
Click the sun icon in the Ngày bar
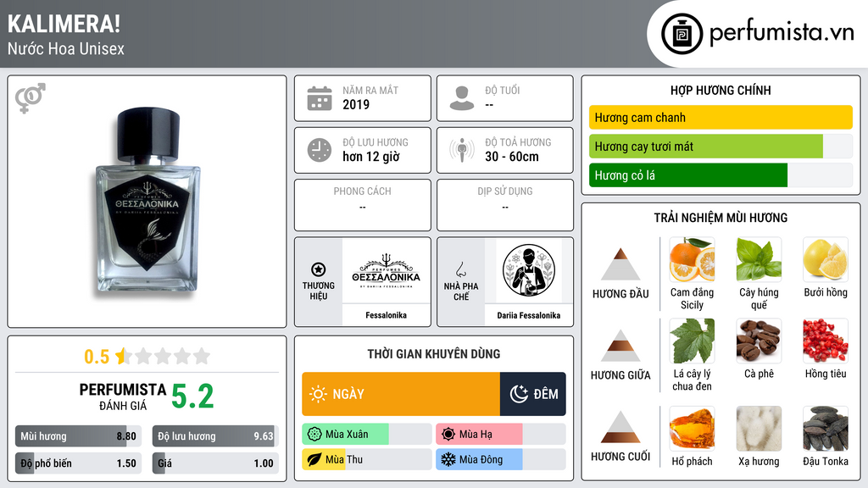pos(318,394)
